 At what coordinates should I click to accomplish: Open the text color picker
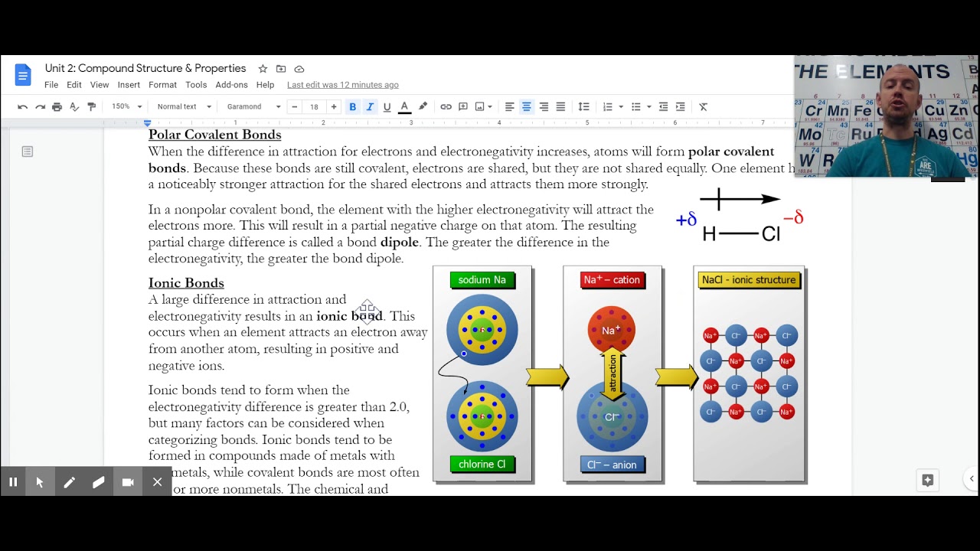tap(404, 106)
